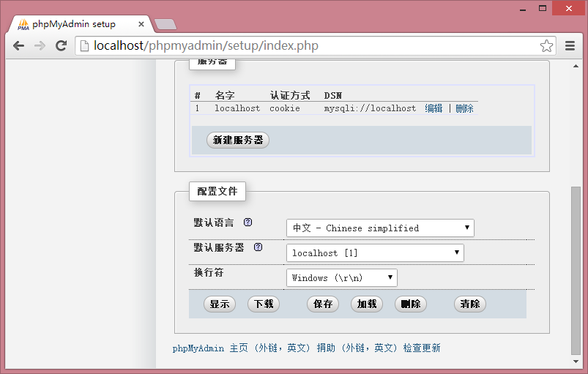This screenshot has width=588, height=374.
Task: Click the 保存 button
Action: pyautogui.click(x=323, y=304)
